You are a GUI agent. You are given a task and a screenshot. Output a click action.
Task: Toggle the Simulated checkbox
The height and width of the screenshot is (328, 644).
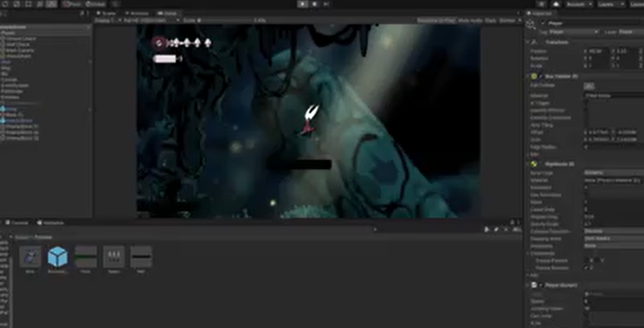pos(586,188)
